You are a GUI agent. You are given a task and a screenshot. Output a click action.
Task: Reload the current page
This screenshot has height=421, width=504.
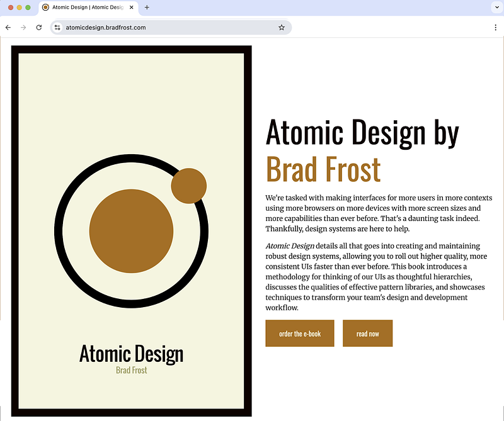(x=39, y=28)
